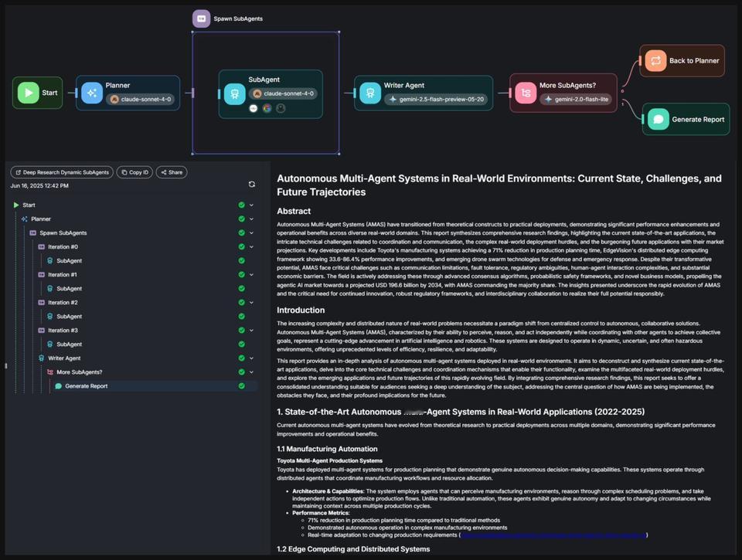Viewport: 742px width, 560px height.
Task: Toggle the Iteration #0 row chevron
Action: point(252,247)
